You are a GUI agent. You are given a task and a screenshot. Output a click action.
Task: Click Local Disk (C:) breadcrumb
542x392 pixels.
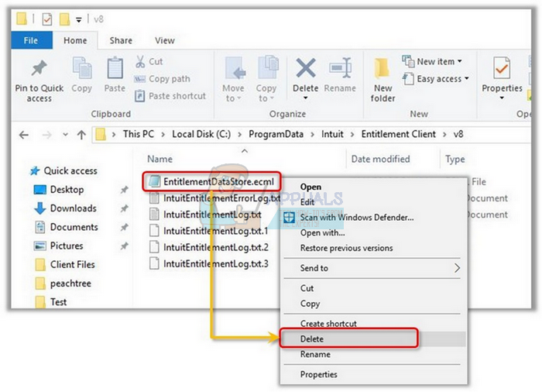pos(201,134)
